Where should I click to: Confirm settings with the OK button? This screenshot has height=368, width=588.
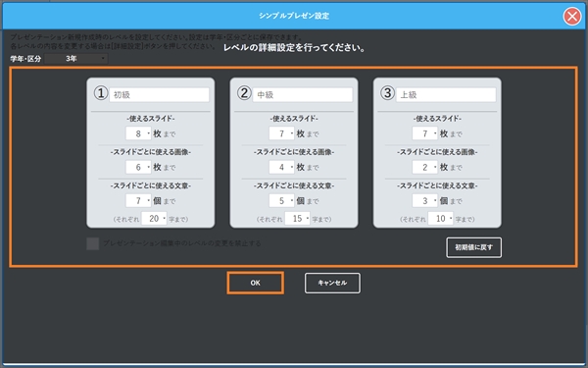[256, 283]
